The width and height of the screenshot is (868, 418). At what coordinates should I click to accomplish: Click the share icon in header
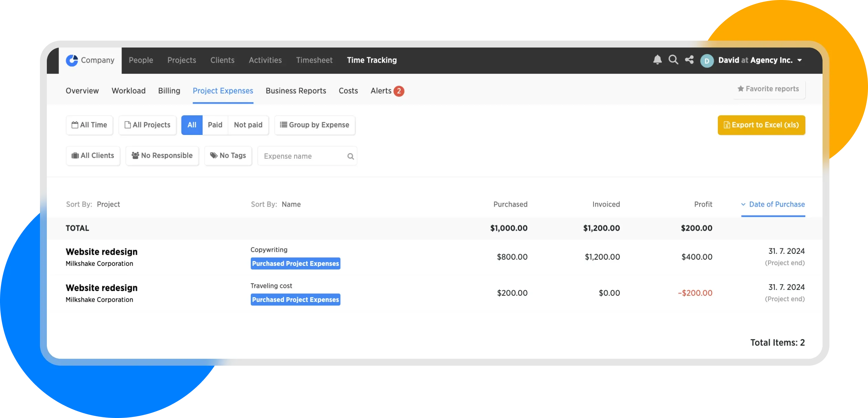coord(689,60)
